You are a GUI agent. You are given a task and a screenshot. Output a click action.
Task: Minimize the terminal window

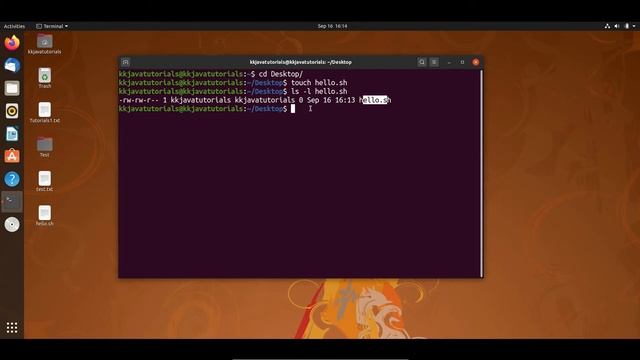point(449,62)
